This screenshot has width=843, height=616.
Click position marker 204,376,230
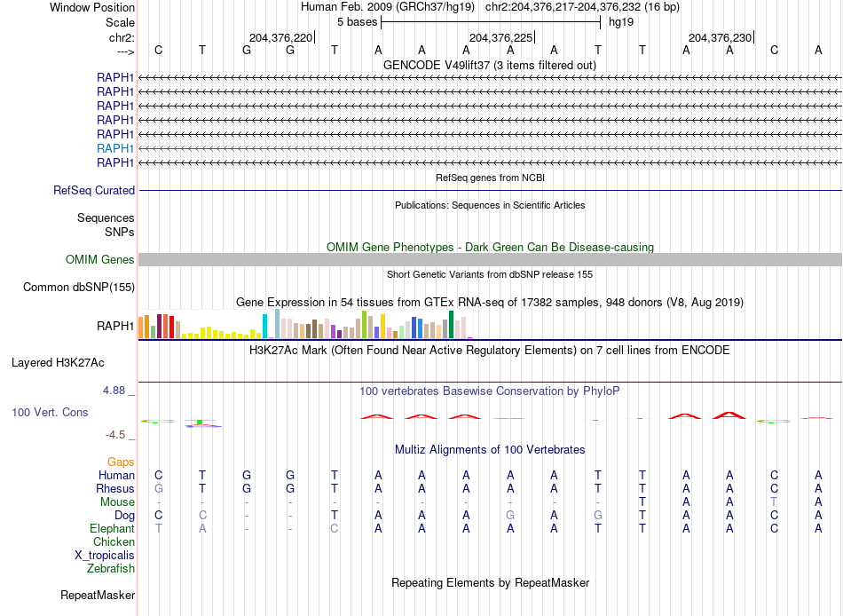720,38
